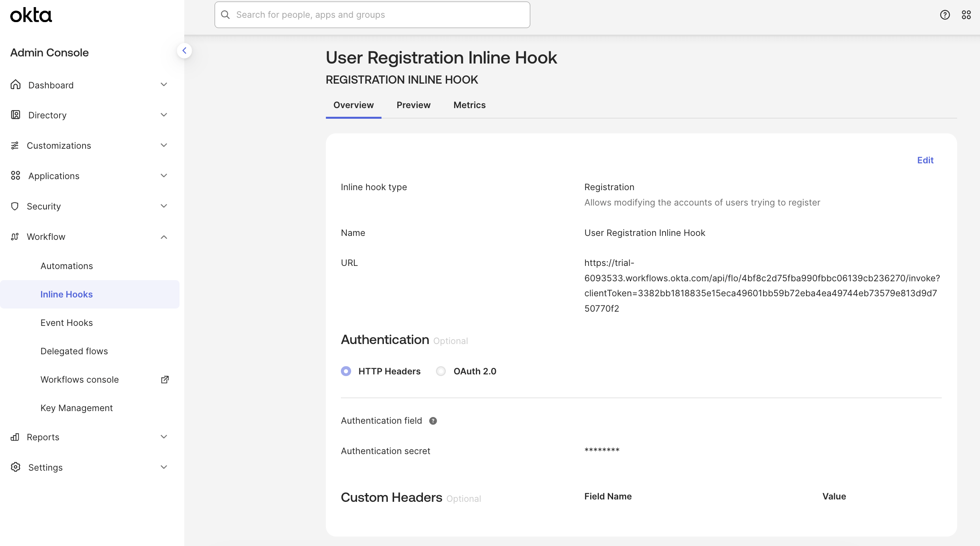Click the Name value 'User Registration Inline Hook'
The width and height of the screenshot is (980, 546).
point(645,233)
